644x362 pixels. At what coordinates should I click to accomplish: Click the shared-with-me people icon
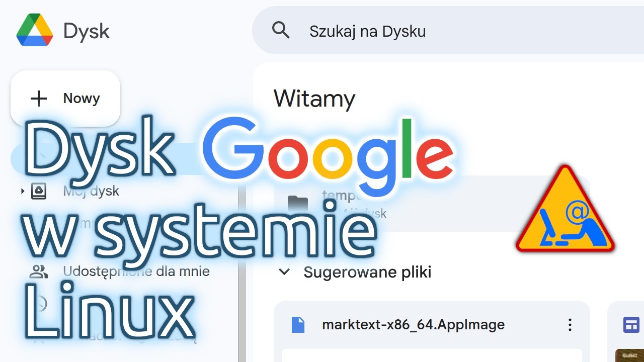[x=39, y=272]
